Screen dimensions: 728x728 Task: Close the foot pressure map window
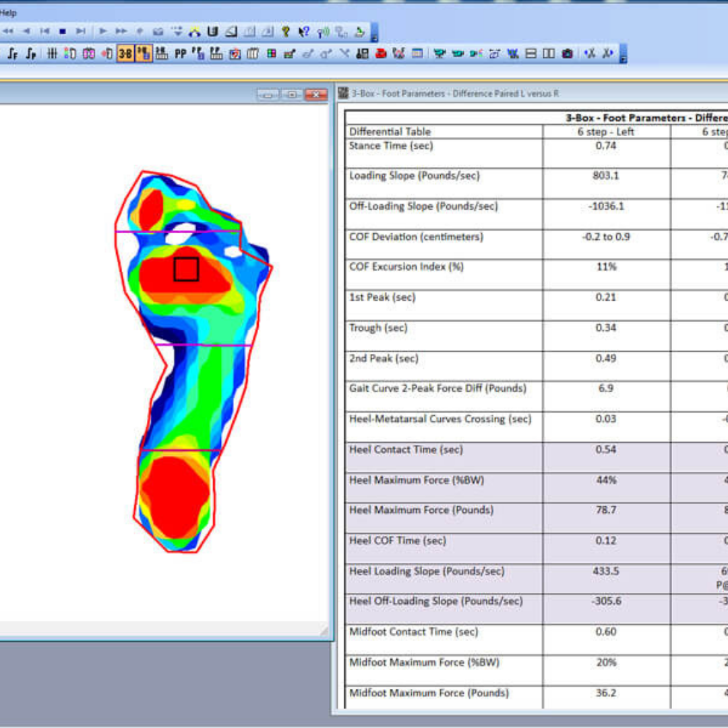316,94
